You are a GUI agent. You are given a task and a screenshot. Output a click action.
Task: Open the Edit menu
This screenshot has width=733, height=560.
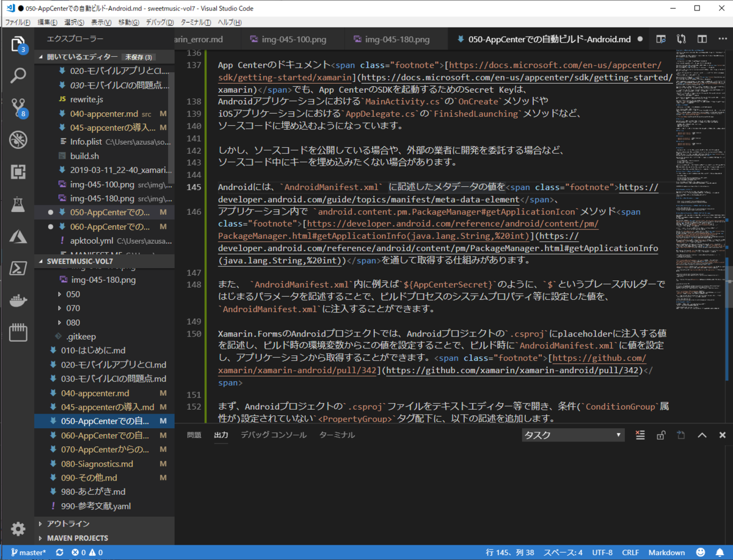point(47,23)
